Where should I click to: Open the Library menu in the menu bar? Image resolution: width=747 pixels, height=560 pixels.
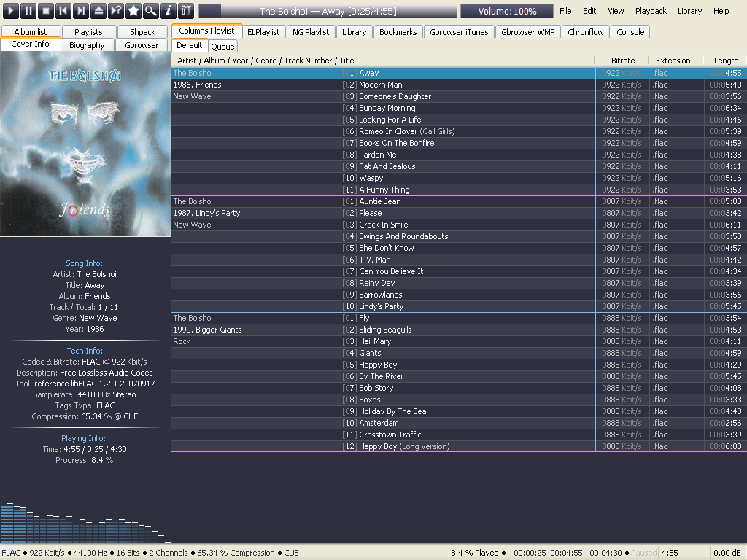click(x=689, y=11)
